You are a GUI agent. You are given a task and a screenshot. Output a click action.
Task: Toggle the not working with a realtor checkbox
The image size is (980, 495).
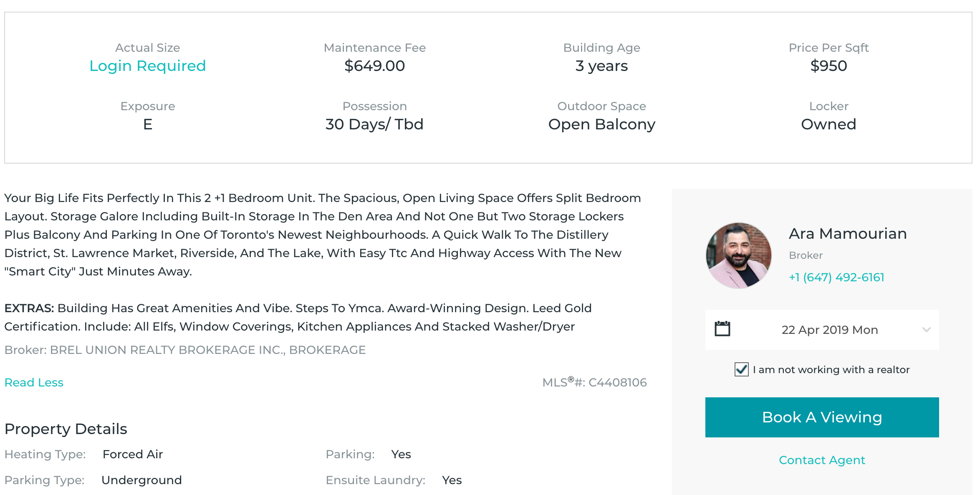741,369
